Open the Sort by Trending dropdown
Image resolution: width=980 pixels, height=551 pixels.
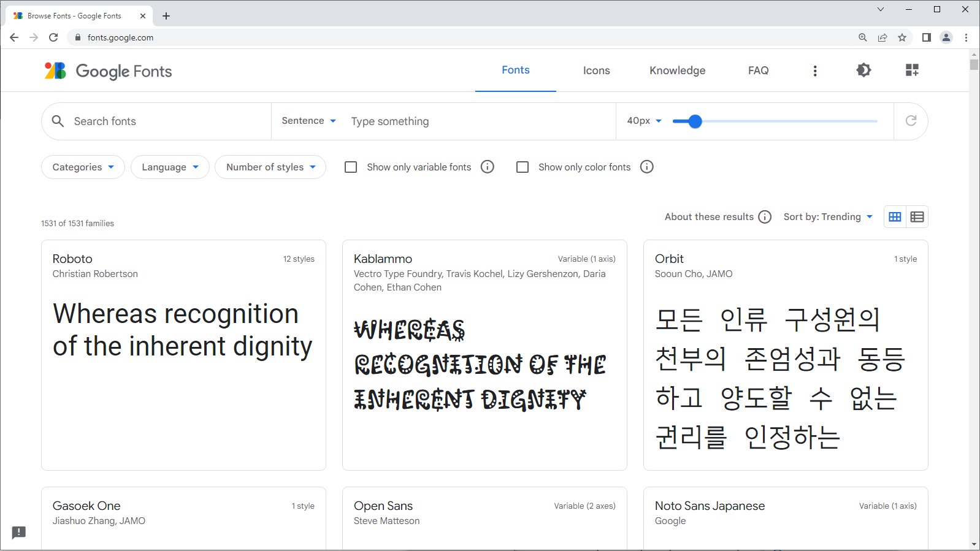pos(828,217)
